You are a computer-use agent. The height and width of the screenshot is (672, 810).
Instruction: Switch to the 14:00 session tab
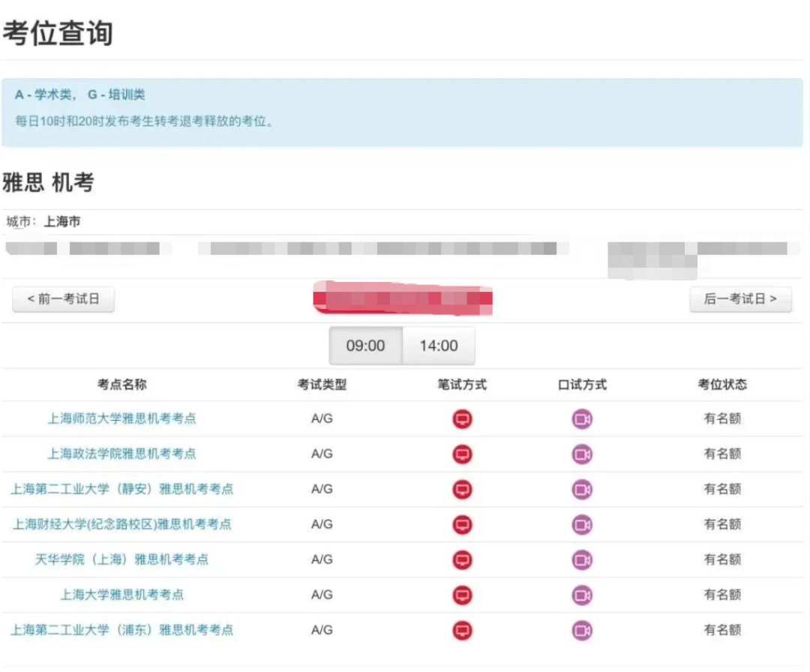click(x=439, y=346)
